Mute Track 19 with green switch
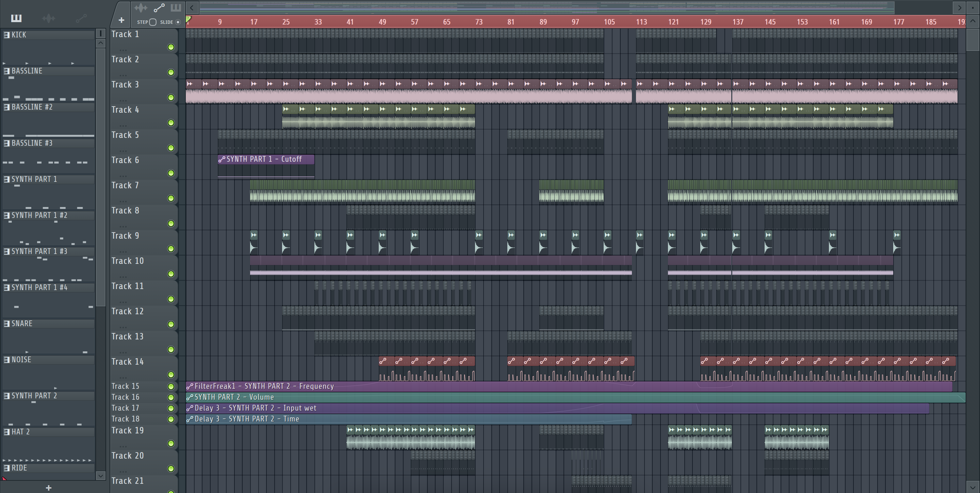This screenshot has width=980, height=493. (x=171, y=444)
